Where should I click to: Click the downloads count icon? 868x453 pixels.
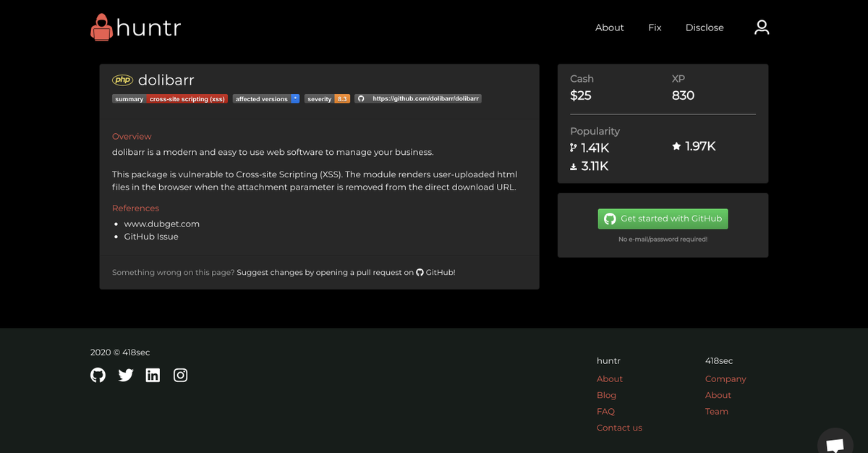tap(574, 166)
